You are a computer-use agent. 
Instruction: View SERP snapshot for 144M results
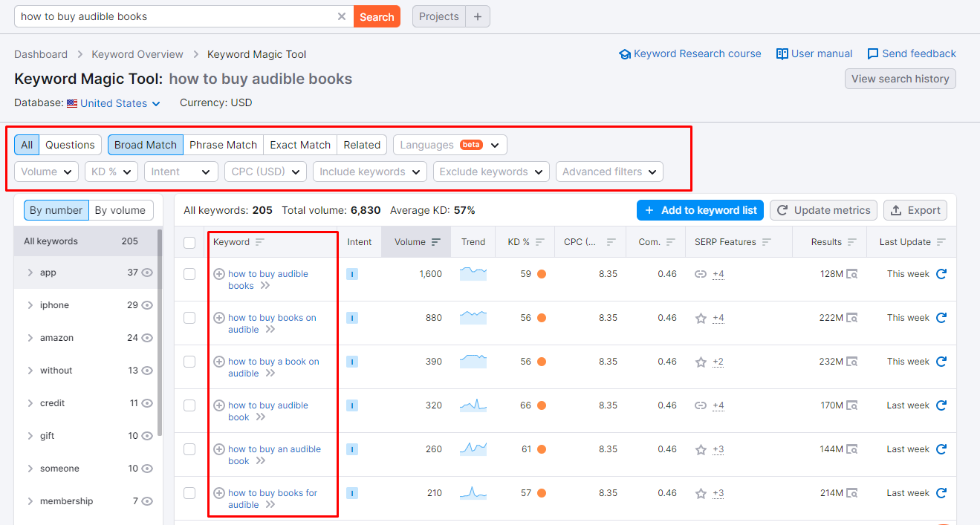coord(852,449)
